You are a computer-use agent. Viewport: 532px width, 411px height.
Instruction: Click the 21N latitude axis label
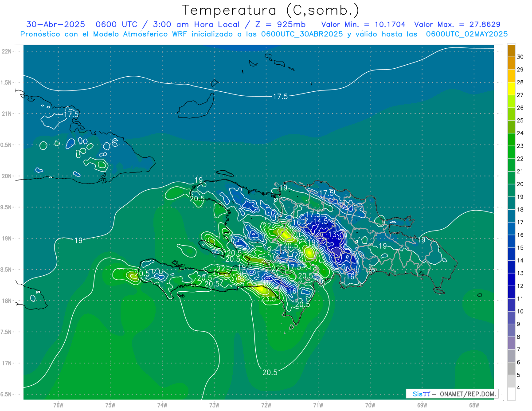(x=7, y=114)
